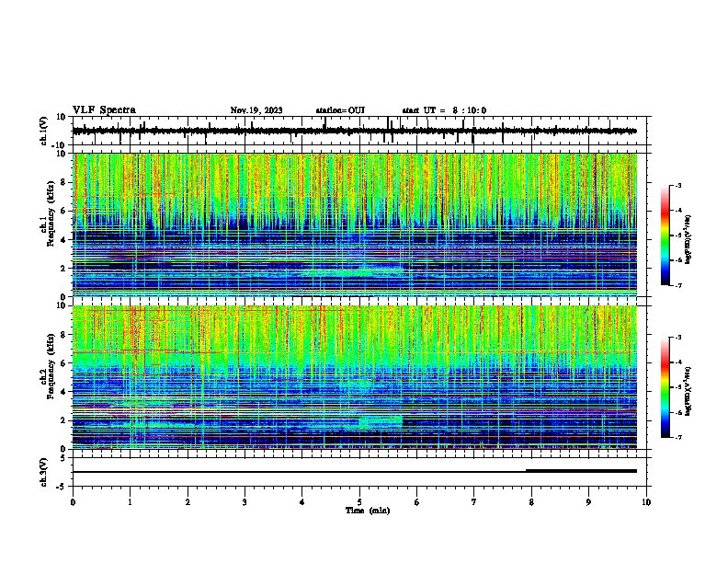The width and height of the screenshot is (728, 563).
Task: Click time axis tick label "0"
Action: [x=73, y=502]
